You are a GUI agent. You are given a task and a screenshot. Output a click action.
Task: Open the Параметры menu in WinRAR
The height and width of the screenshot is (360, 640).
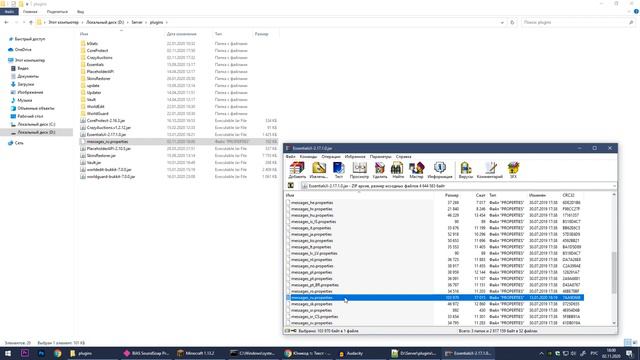(380, 157)
